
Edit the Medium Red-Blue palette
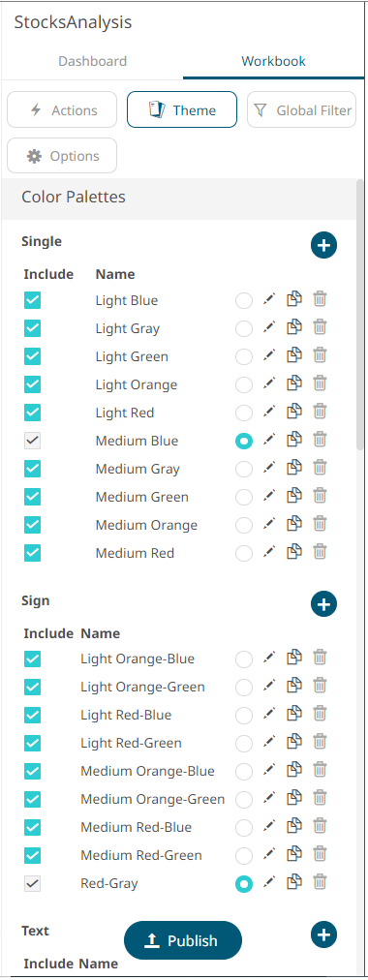pyautogui.click(x=269, y=826)
